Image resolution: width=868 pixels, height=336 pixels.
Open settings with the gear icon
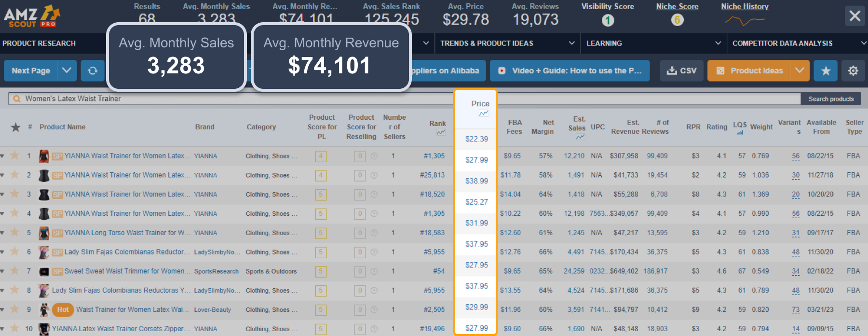click(x=853, y=70)
